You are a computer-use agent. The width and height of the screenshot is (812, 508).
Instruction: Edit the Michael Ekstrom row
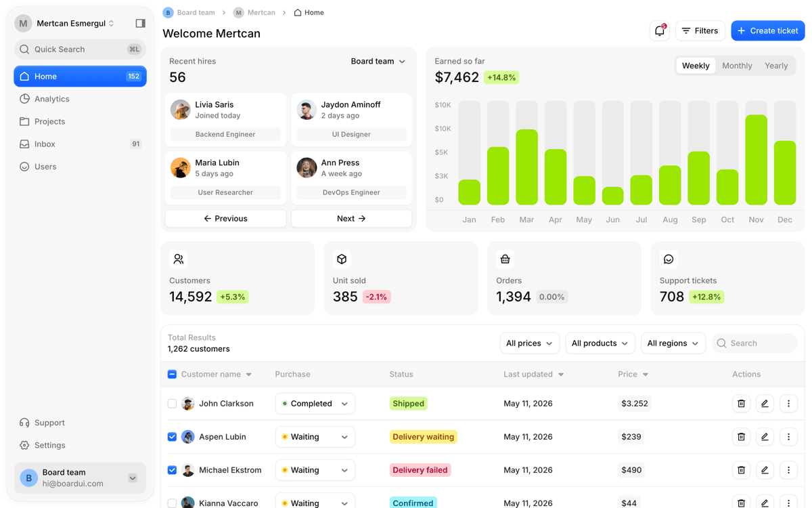[765, 470]
